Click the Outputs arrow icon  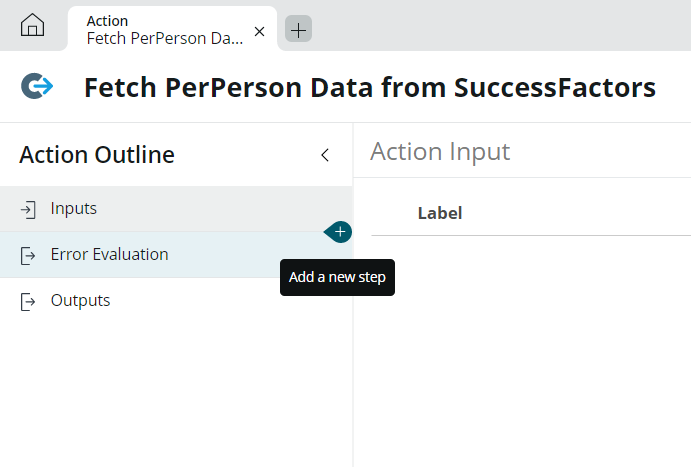click(x=28, y=302)
